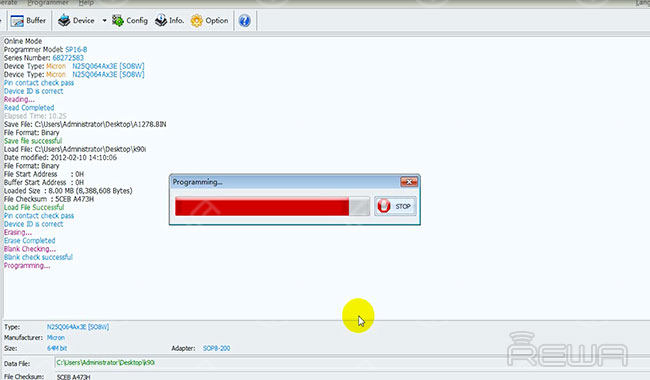Open the Config settings tool
Viewport: 650px width, 380px height.
(x=130, y=20)
